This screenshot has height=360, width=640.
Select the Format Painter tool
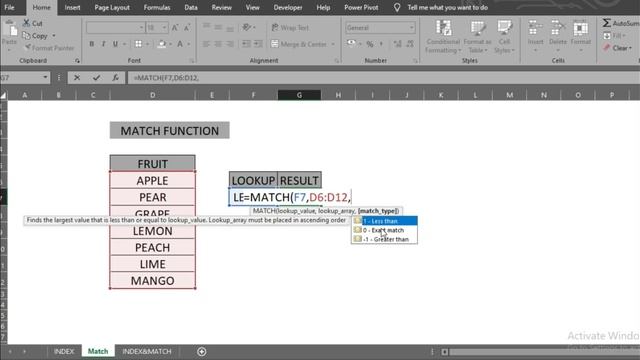pyautogui.click(x=49, y=48)
